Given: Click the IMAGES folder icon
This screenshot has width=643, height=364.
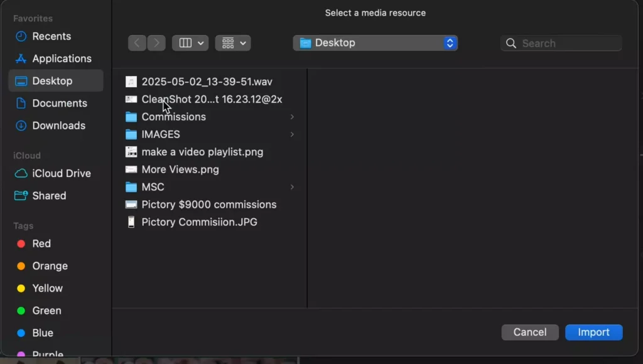Looking at the screenshot, I should tap(131, 134).
